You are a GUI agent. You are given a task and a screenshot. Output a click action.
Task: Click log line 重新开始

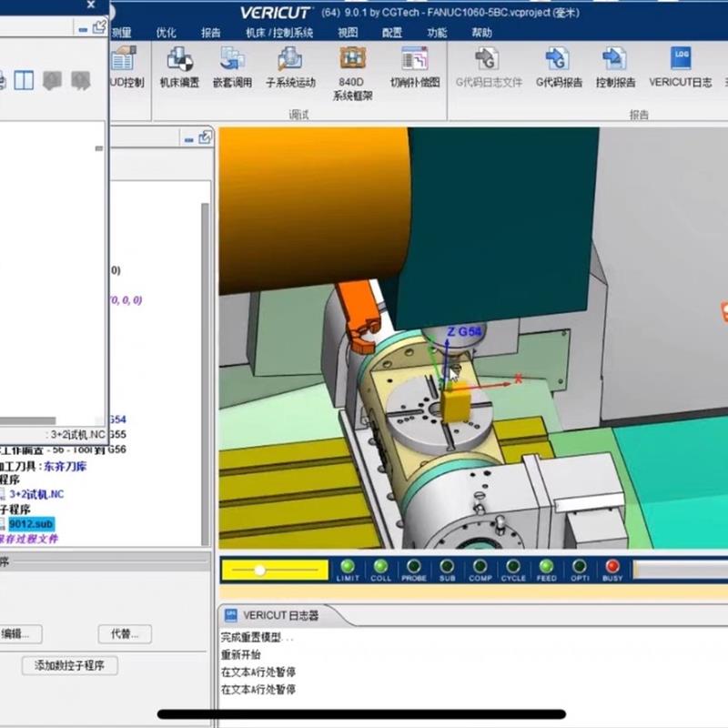click(240, 654)
